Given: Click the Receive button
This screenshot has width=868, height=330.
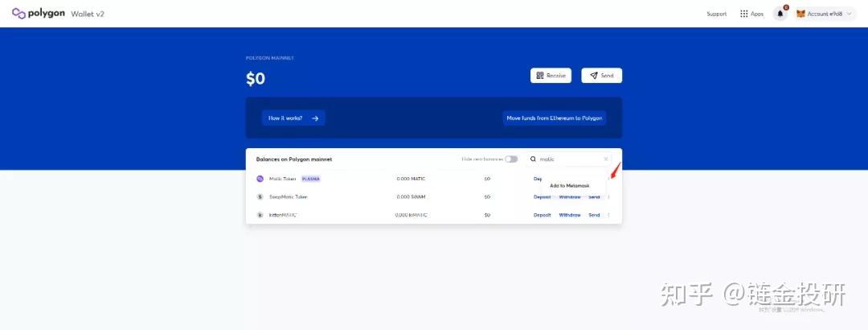Looking at the screenshot, I should [551, 76].
